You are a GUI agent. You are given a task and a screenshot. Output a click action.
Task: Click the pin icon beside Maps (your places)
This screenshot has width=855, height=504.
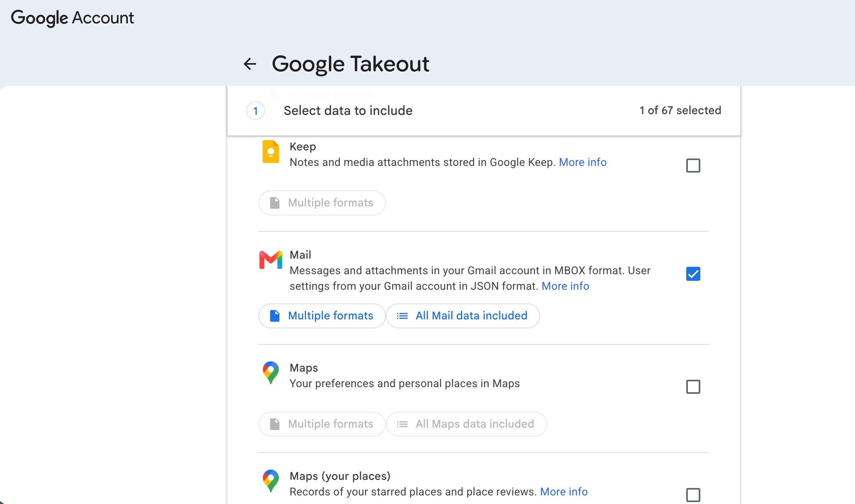[270, 481]
